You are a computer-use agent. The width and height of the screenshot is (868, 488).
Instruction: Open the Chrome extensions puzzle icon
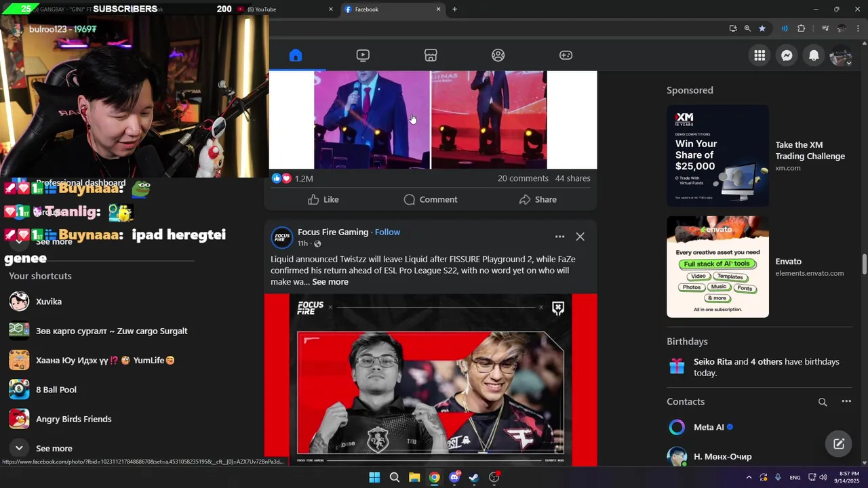click(802, 28)
